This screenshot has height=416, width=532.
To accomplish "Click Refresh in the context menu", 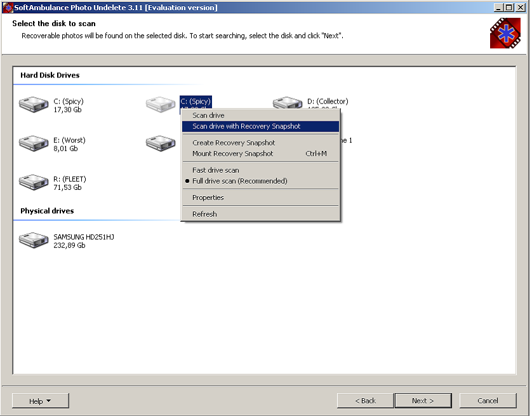I will [x=260, y=214].
